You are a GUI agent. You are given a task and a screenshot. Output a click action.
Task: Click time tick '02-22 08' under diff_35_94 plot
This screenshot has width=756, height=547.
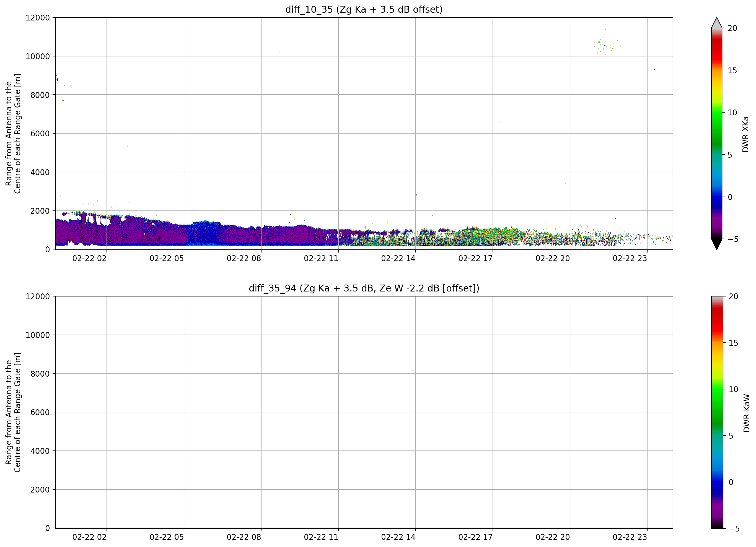point(244,537)
